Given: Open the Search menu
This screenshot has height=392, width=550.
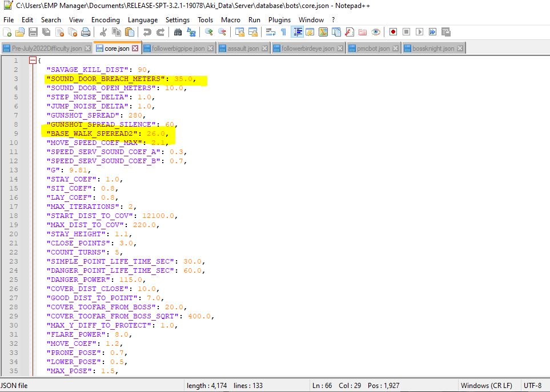Looking at the screenshot, I should point(51,20).
